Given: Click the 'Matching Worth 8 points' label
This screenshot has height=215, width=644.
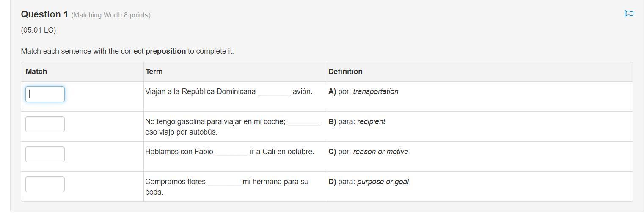Looking at the screenshot, I should 111,15.
